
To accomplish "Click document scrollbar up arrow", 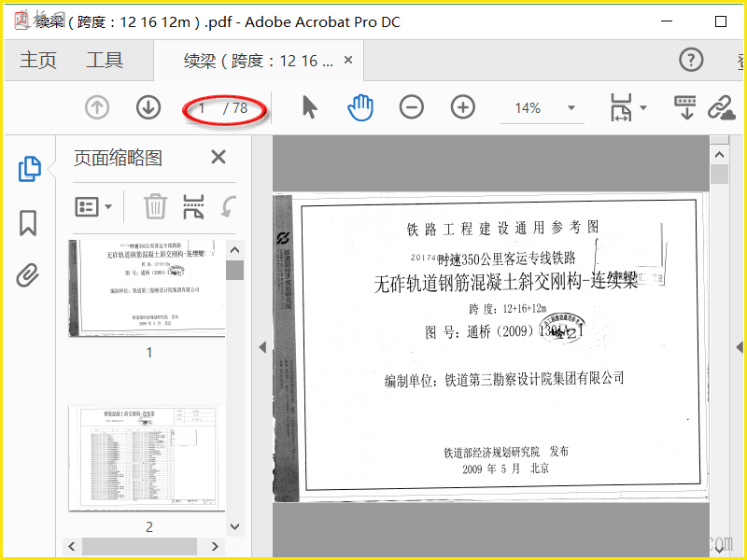I will click(x=719, y=155).
